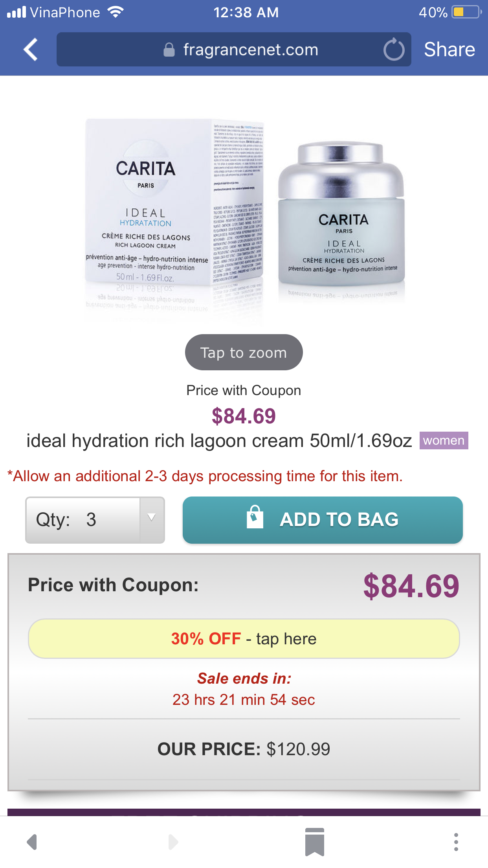The height and width of the screenshot is (868, 488).
Task: Tap the 30% OFF coupon banner
Action: tap(244, 638)
